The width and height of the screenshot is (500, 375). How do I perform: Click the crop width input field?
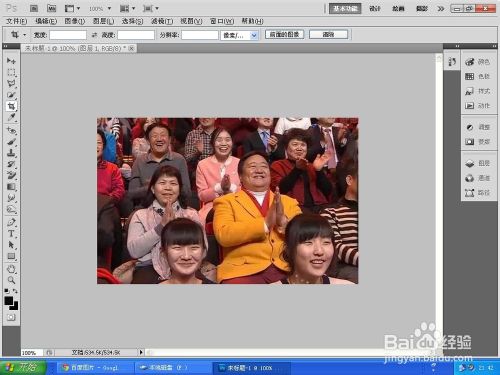(x=68, y=35)
